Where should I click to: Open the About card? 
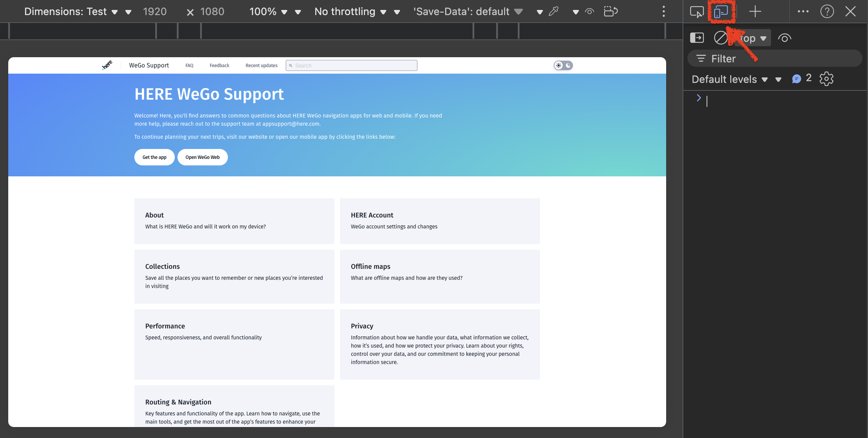point(234,221)
